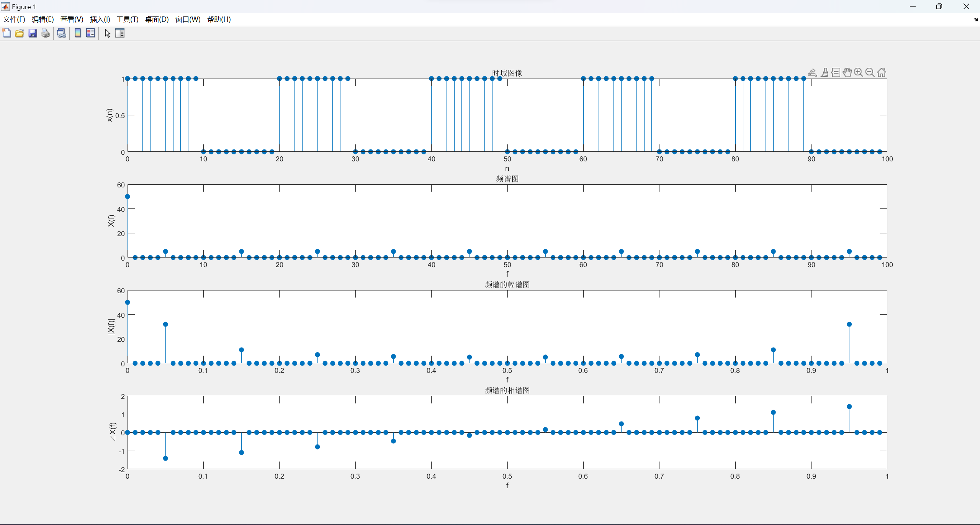Expand the axes export dropdown icon
Viewport: 980px width, 525px height.
coord(812,72)
